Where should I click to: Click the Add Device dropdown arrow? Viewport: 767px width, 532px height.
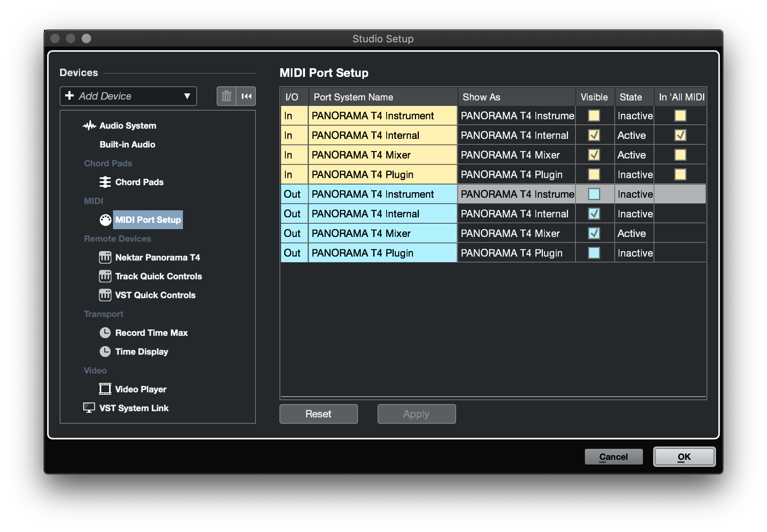pos(187,96)
